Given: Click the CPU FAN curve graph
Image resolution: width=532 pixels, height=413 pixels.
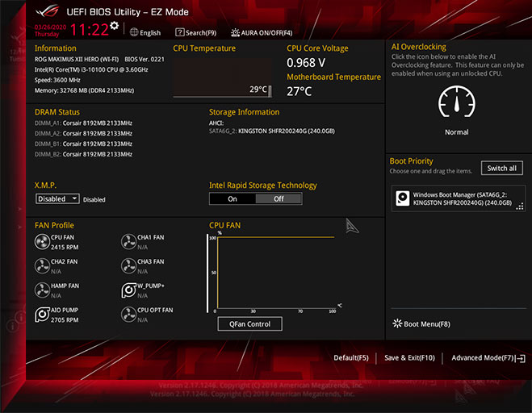Looking at the screenshot, I should coord(274,273).
